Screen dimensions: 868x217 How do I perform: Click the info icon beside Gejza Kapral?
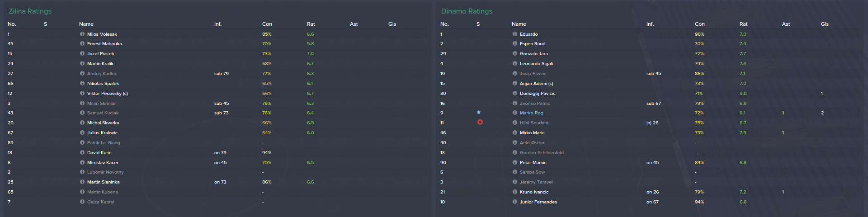[82, 202]
